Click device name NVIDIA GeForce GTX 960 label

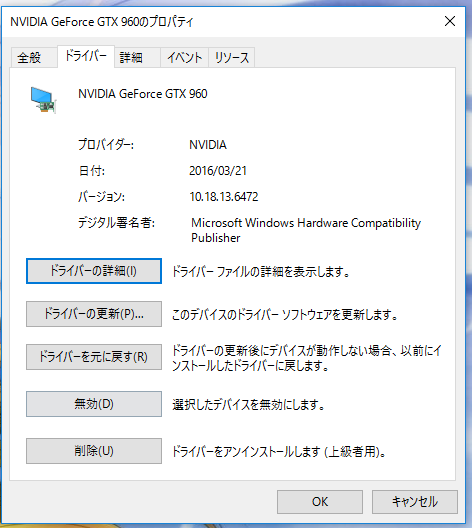(x=143, y=94)
